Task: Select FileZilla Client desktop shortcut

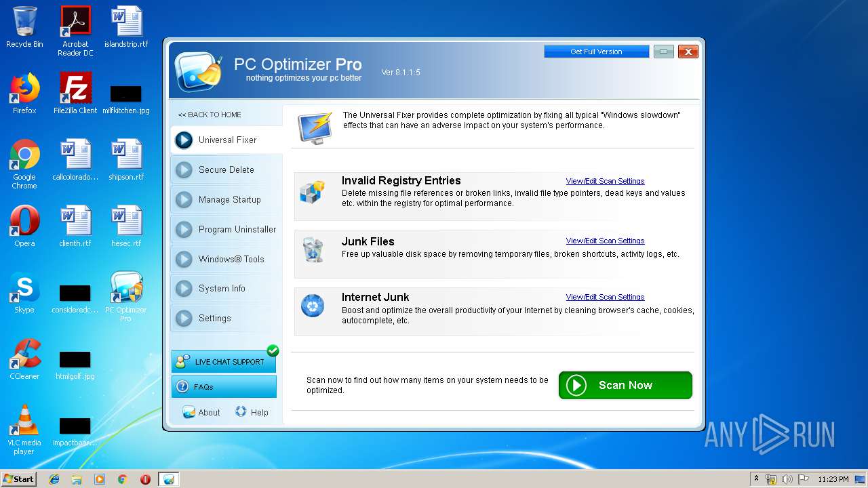Action: tap(75, 94)
